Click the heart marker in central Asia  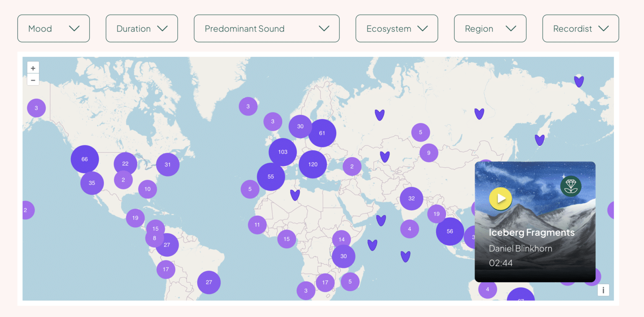point(385,157)
